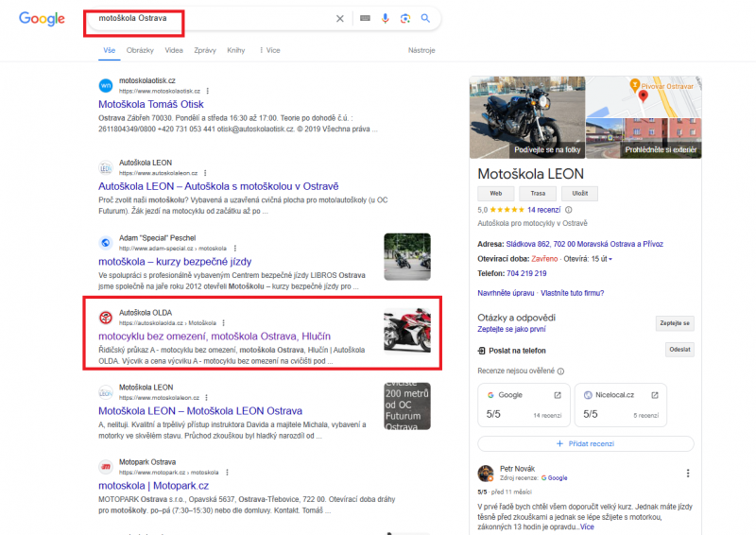Click the 14 recenzí link
The height and width of the screenshot is (535, 756).
pyautogui.click(x=544, y=210)
